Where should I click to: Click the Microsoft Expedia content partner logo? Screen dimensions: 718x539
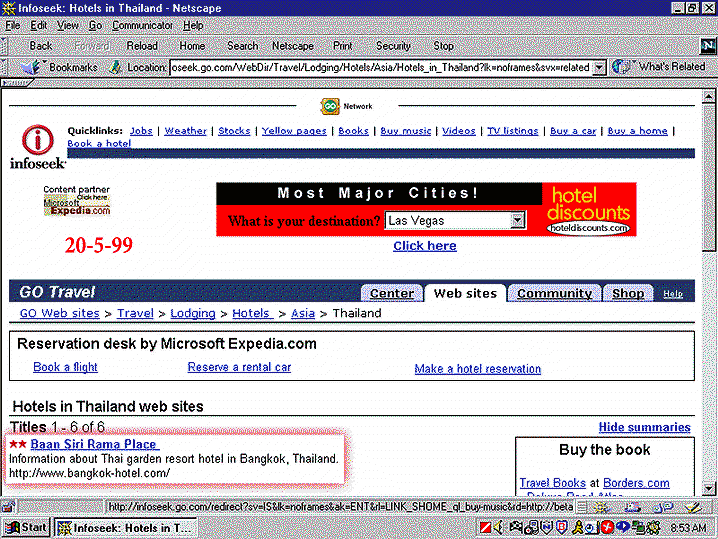tap(77, 204)
